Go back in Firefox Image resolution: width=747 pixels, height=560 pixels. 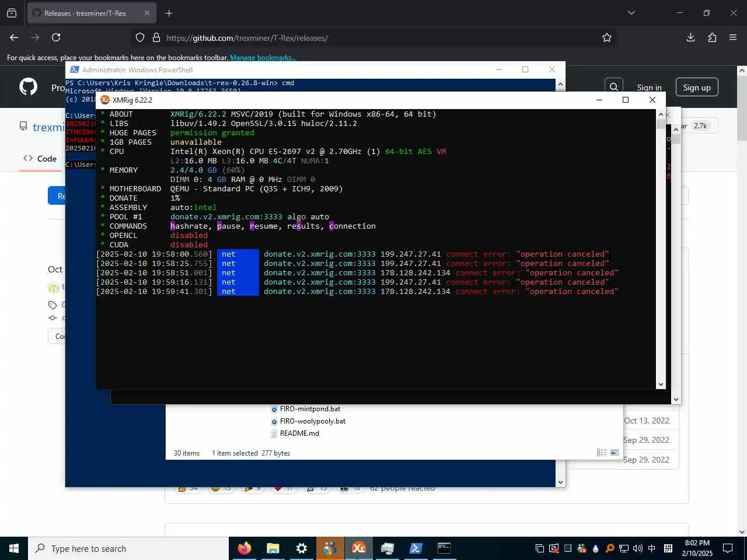(14, 37)
